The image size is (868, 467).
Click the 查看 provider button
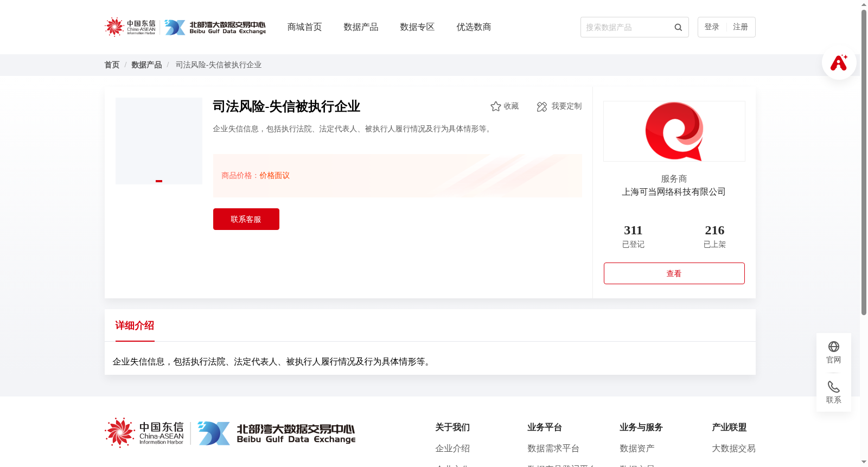coord(674,273)
